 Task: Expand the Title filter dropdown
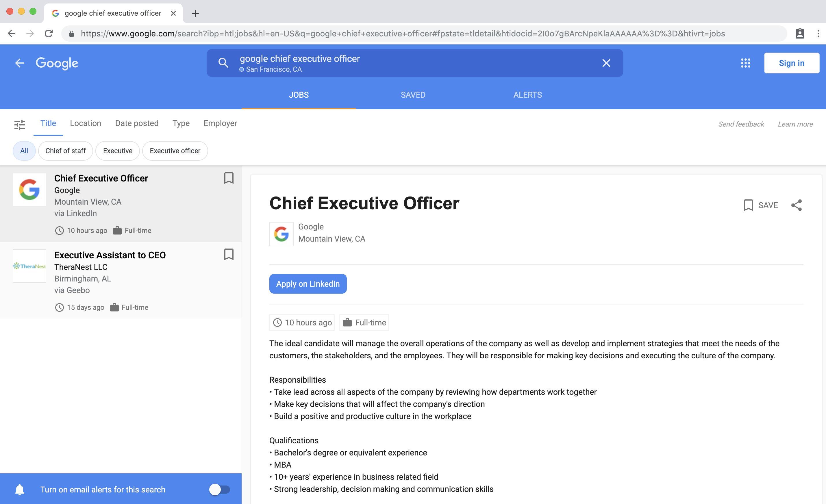[x=48, y=123]
